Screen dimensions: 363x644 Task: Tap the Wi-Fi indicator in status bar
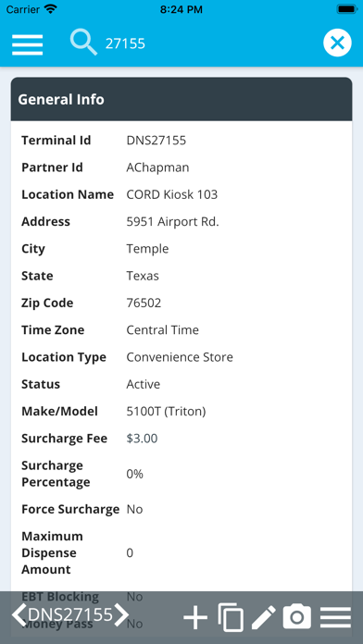(x=51, y=9)
